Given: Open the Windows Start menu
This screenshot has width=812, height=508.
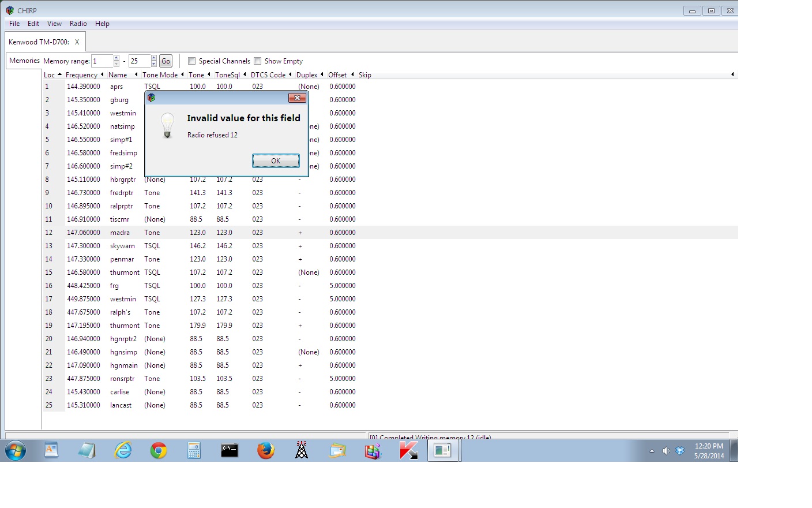Looking at the screenshot, I should pyautogui.click(x=16, y=450).
